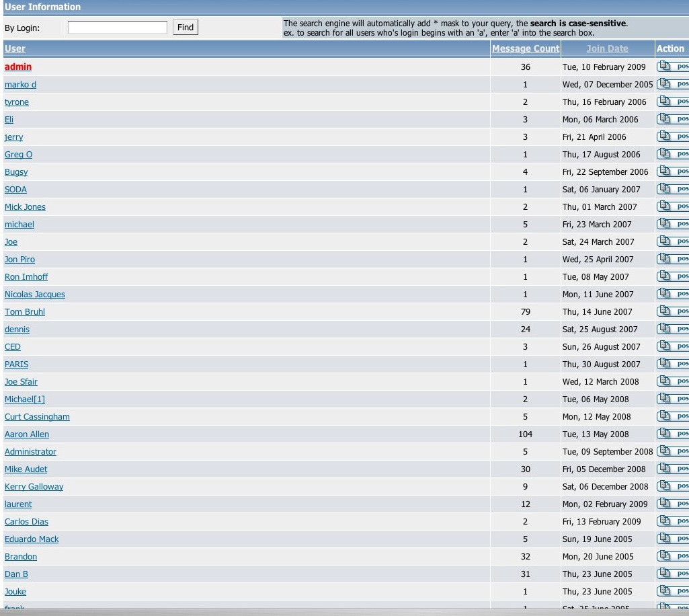
Task: Click dennis posts action icon
Action: pos(673,329)
